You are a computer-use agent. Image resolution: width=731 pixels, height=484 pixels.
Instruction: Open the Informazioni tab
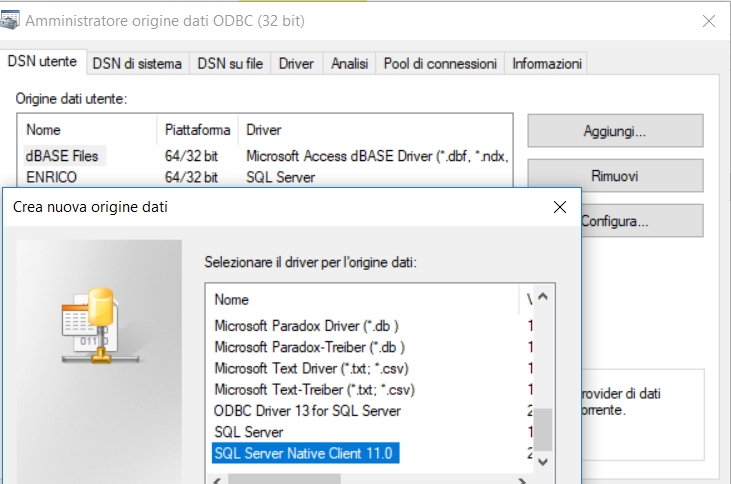click(546, 63)
